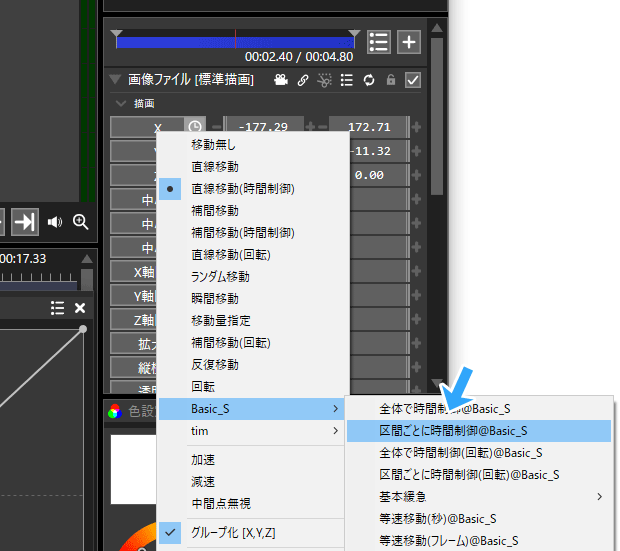Click the minus stepper left of -177.29

coord(217,127)
